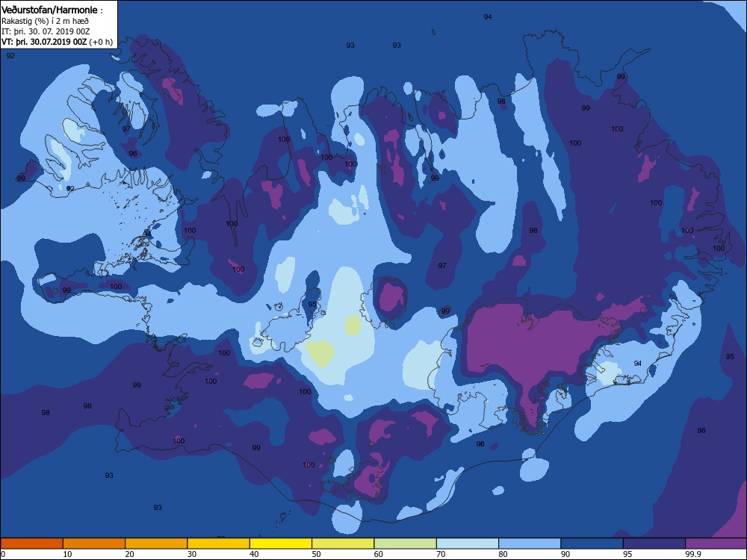
Task: Click the '10' legend scale label
Action: (x=67, y=554)
